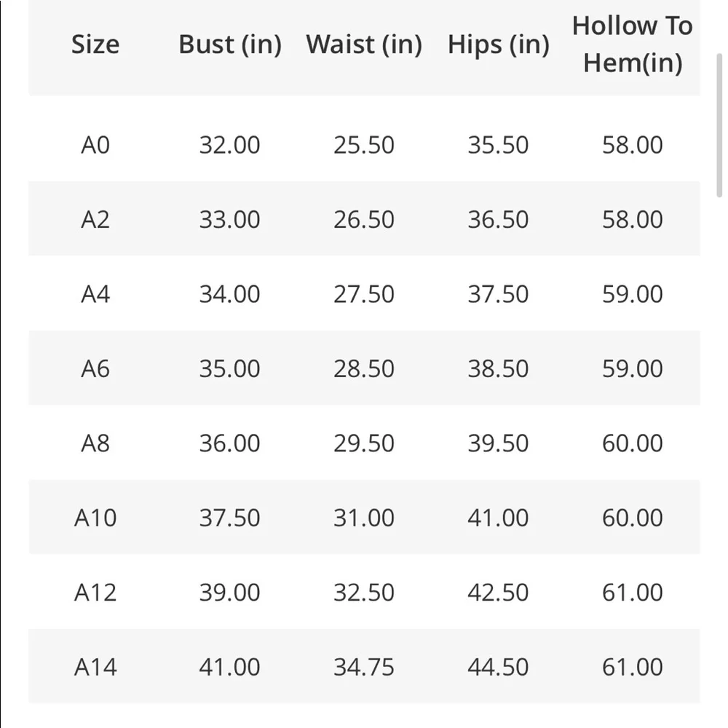The width and height of the screenshot is (728, 728).
Task: Select the A4 size row label
Action: [x=95, y=294]
